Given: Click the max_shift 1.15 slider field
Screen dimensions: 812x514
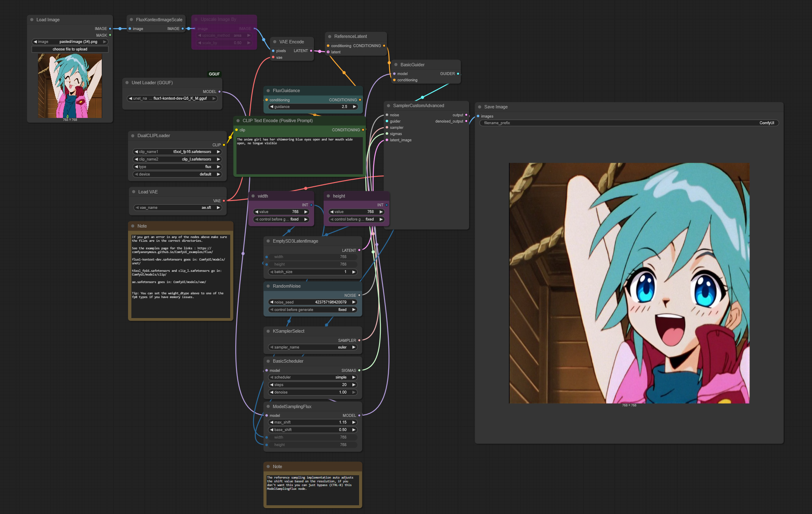Looking at the screenshot, I should click(x=313, y=422).
